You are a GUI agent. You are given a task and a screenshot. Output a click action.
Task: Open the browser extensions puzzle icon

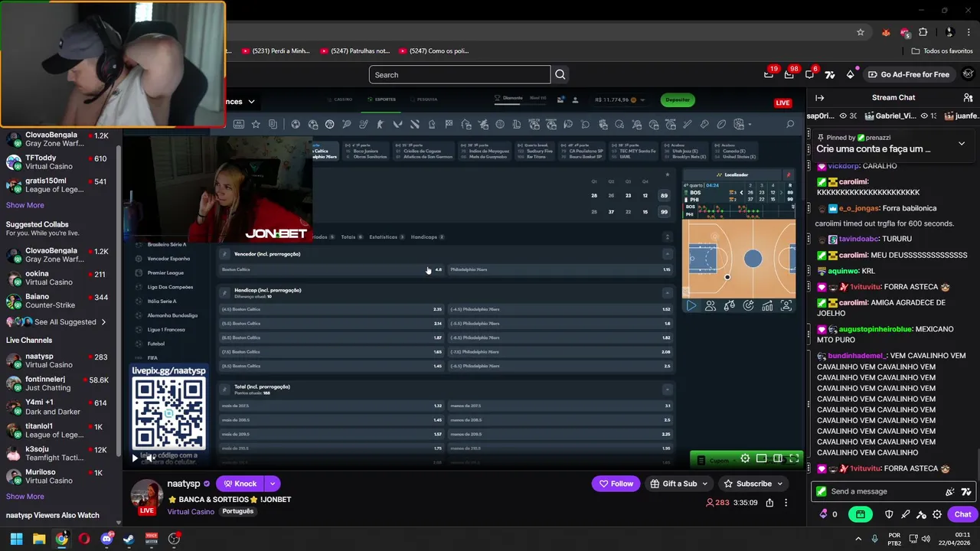pos(923,32)
